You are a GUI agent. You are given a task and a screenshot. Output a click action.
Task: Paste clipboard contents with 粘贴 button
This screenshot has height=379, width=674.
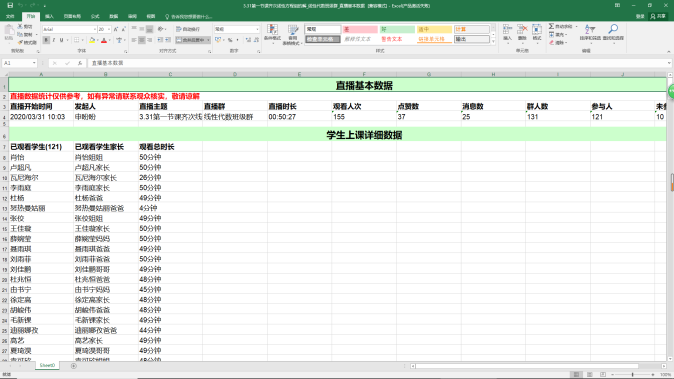coord(9,33)
